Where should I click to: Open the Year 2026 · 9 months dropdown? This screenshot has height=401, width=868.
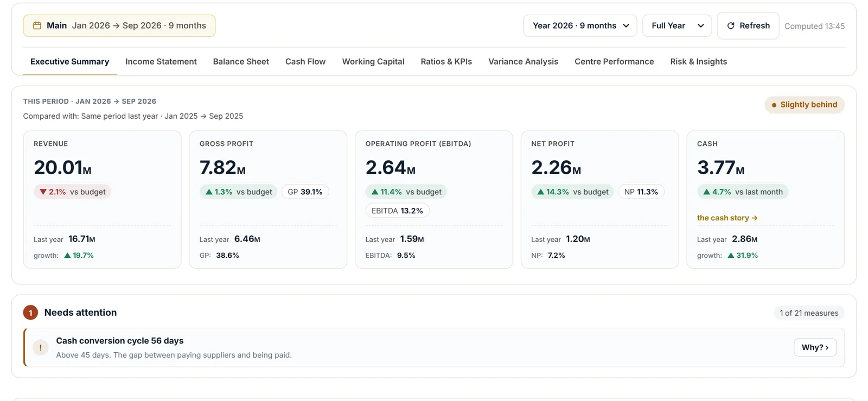pyautogui.click(x=580, y=26)
